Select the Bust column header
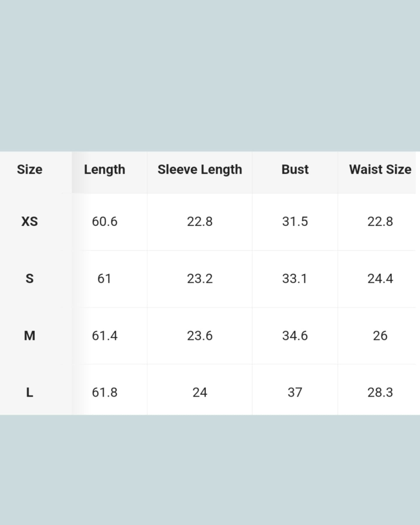Viewport: 420px width, 525px height. [295, 169]
